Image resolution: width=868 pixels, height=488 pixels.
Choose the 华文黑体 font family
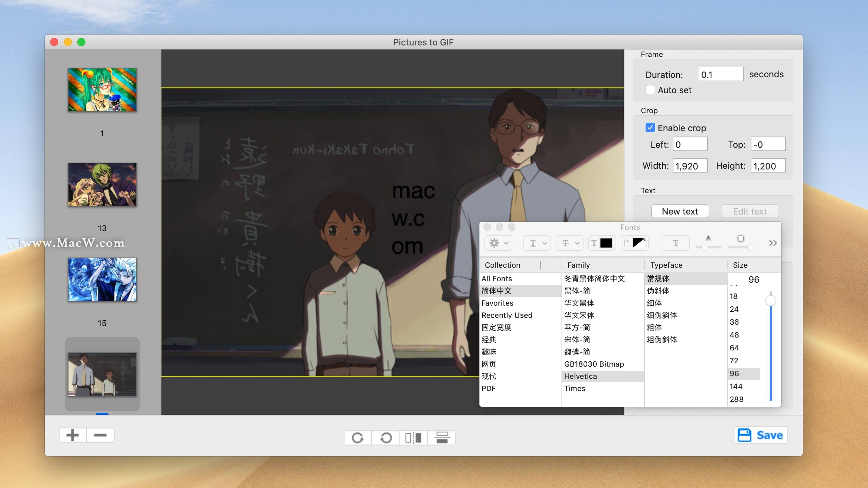(x=603, y=303)
